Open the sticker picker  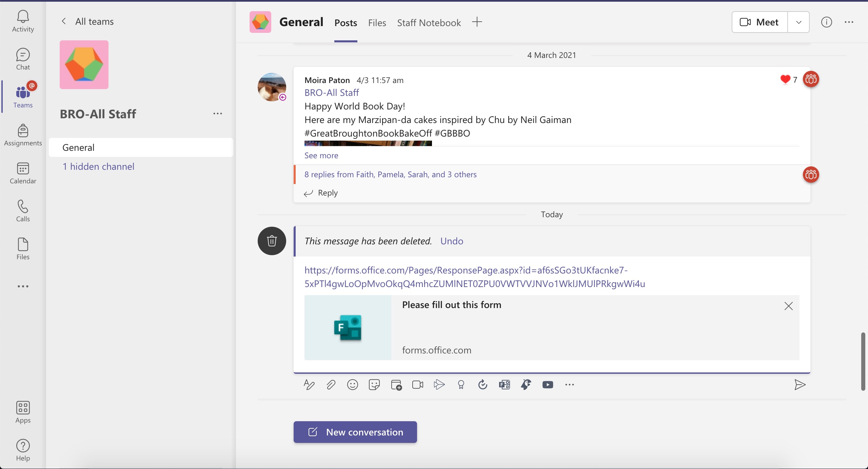pyautogui.click(x=374, y=385)
